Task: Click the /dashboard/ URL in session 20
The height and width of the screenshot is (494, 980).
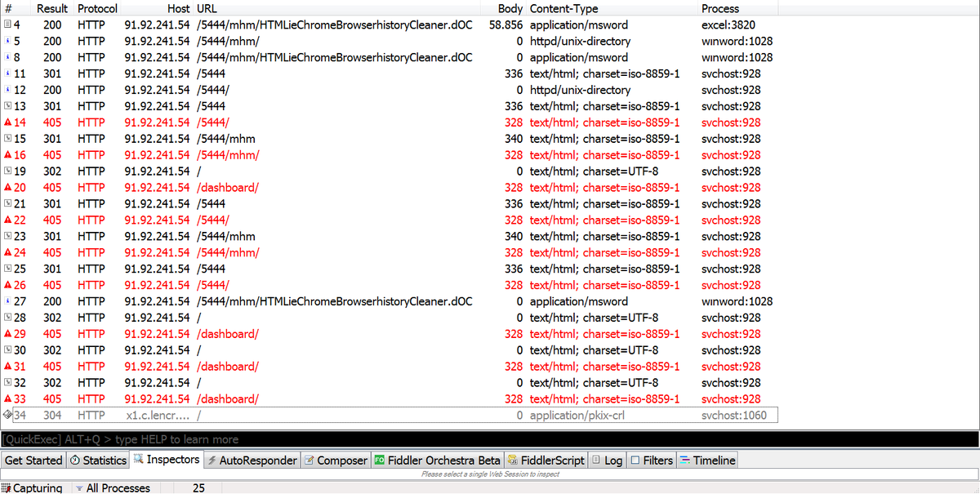Action: (228, 187)
